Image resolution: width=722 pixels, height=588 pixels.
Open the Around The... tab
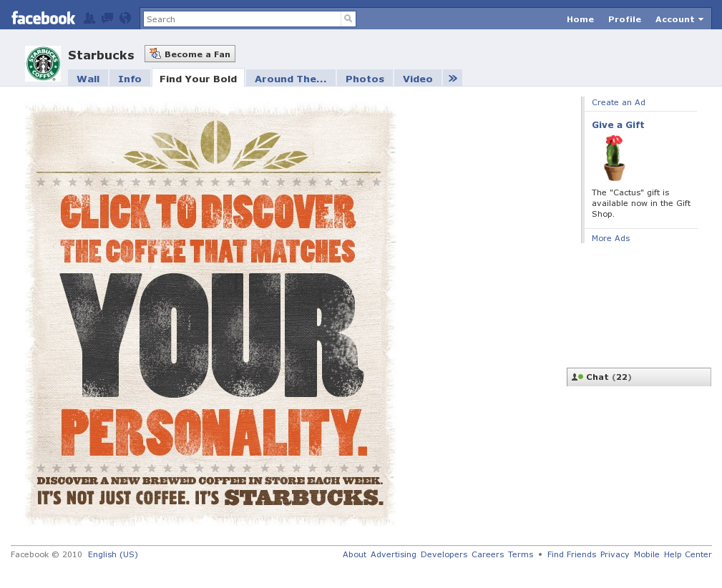[291, 78]
